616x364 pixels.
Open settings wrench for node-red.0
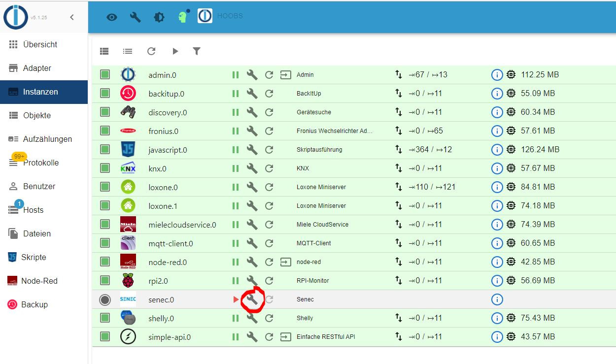pos(252,262)
